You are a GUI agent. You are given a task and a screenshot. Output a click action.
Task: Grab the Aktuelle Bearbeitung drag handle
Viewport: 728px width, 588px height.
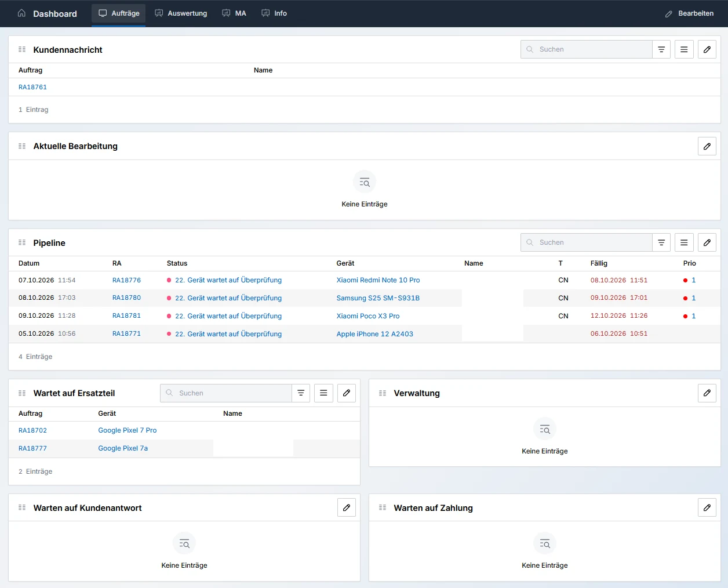(22, 146)
